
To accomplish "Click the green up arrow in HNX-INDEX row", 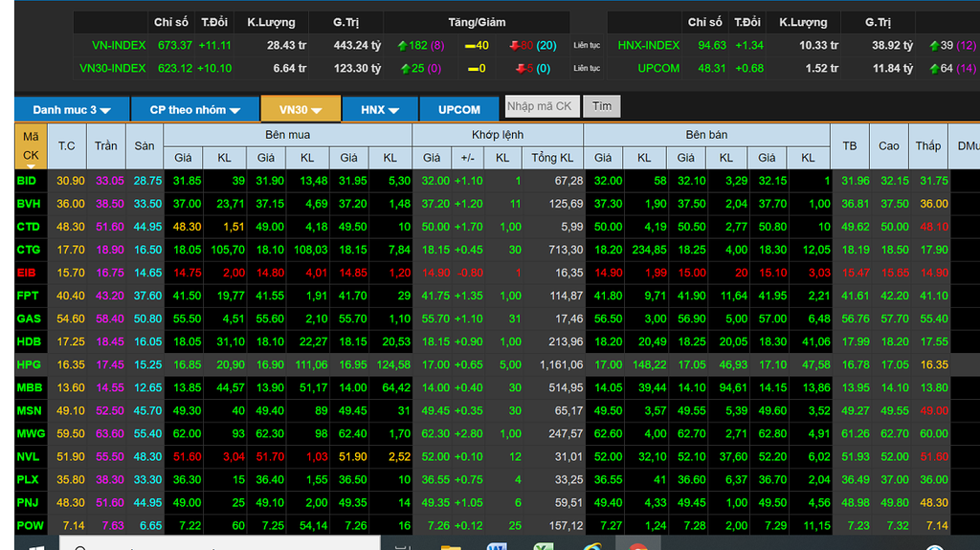I will 934,46.
